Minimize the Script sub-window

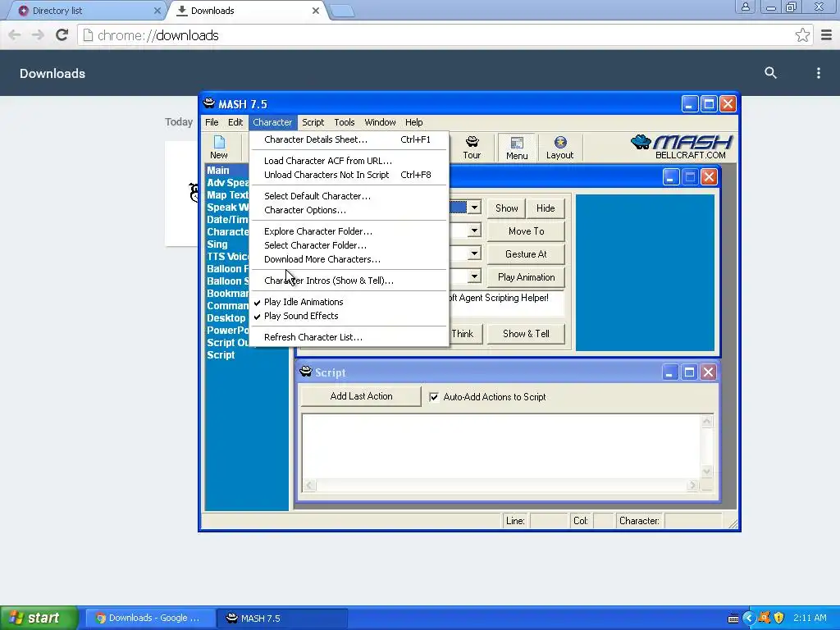point(669,372)
